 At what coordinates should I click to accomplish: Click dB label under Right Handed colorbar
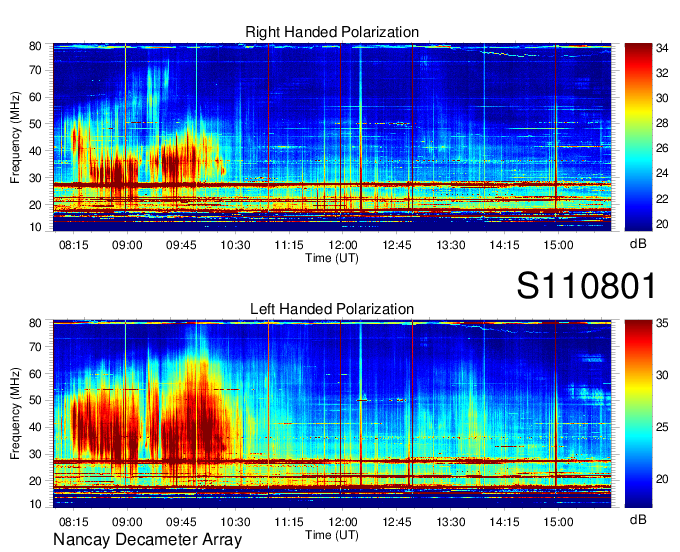pos(638,244)
